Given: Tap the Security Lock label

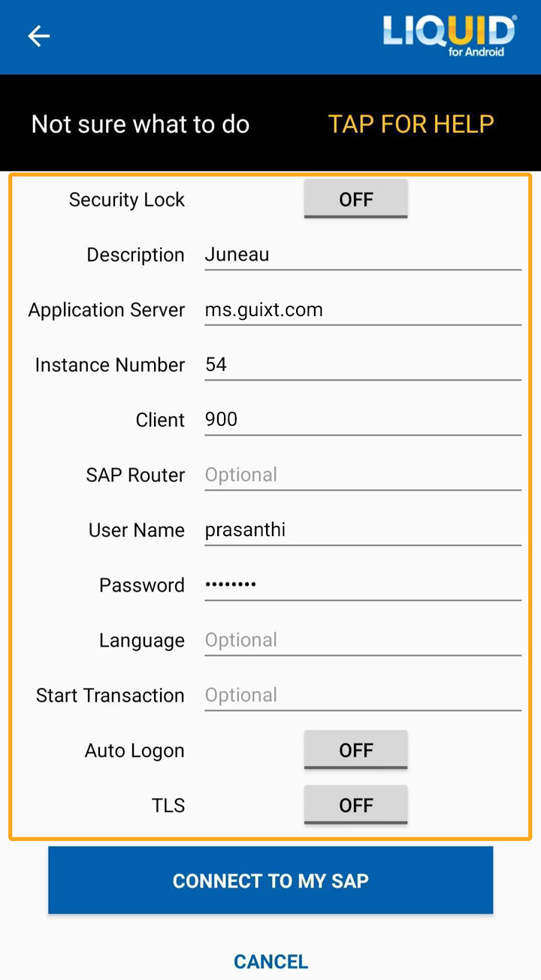Looking at the screenshot, I should click(126, 200).
